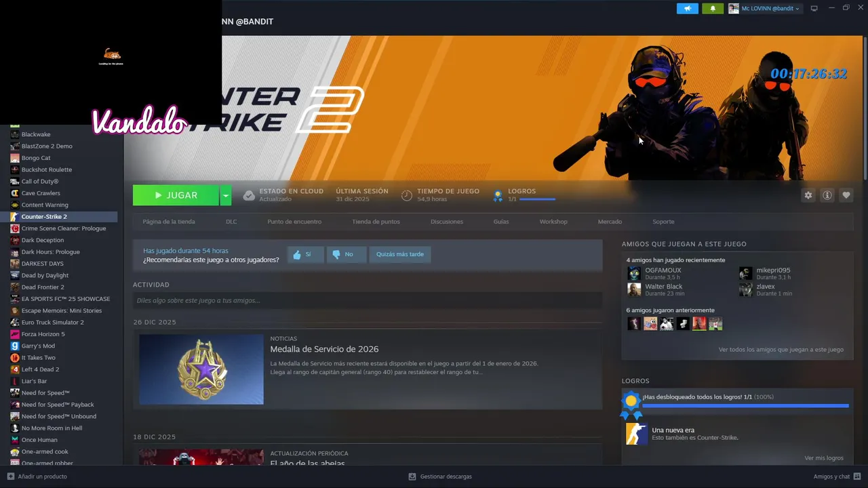
Task: Recommend the game with Sí button
Action: [305, 255]
